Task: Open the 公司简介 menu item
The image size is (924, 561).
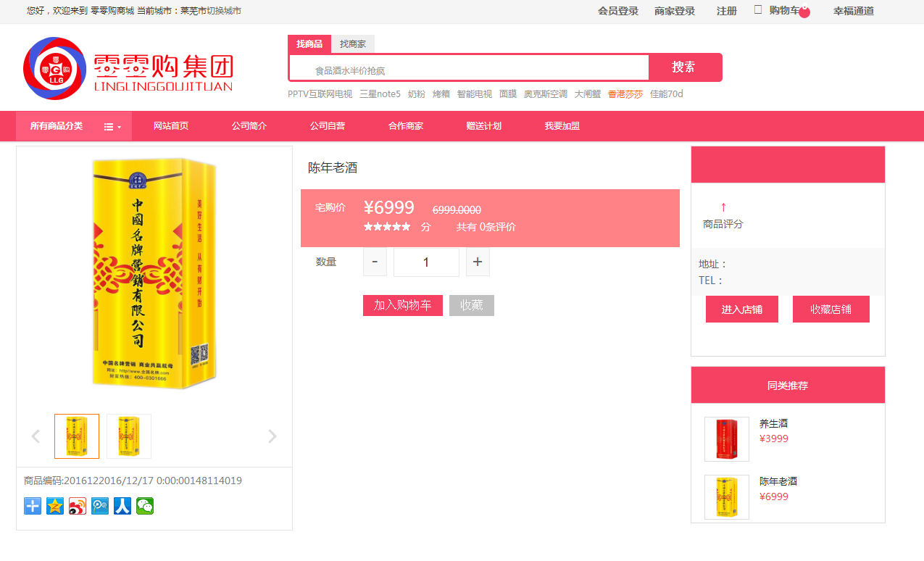Action: pos(249,126)
